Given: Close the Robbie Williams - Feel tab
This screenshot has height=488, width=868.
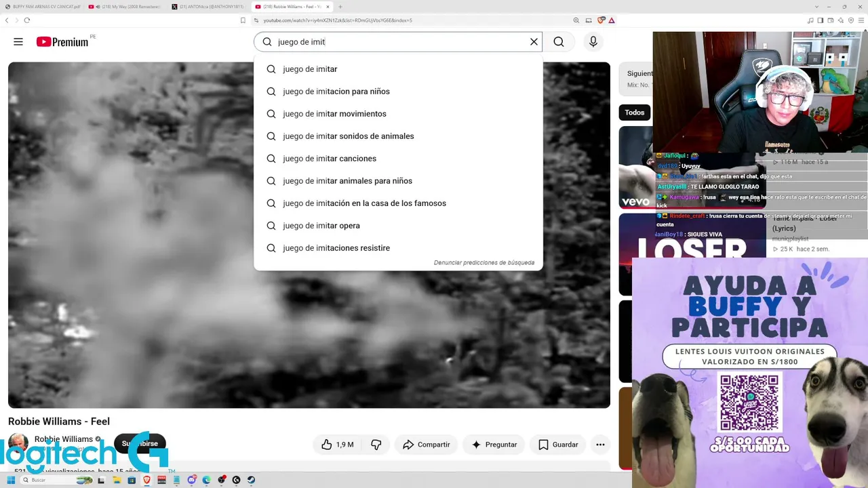Looking at the screenshot, I should point(328,7).
